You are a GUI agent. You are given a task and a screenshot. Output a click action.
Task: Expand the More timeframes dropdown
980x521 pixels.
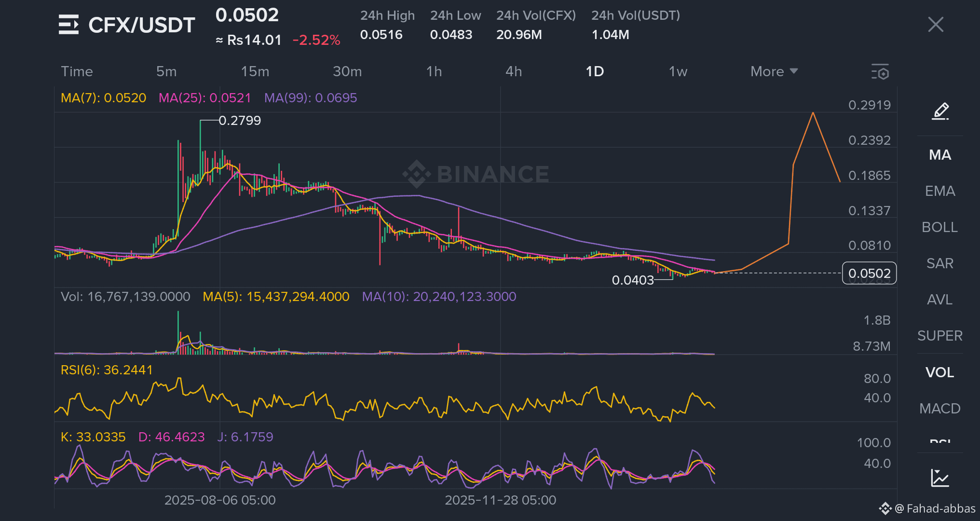[774, 71]
